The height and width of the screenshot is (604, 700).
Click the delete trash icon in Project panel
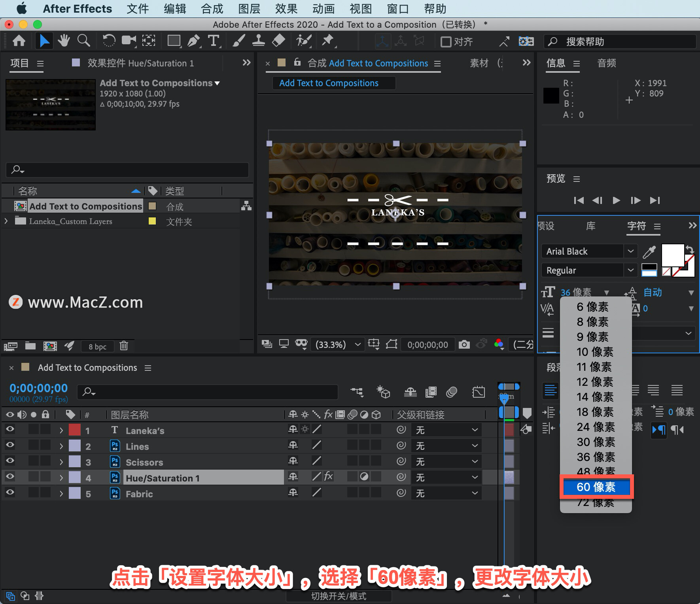click(x=124, y=346)
